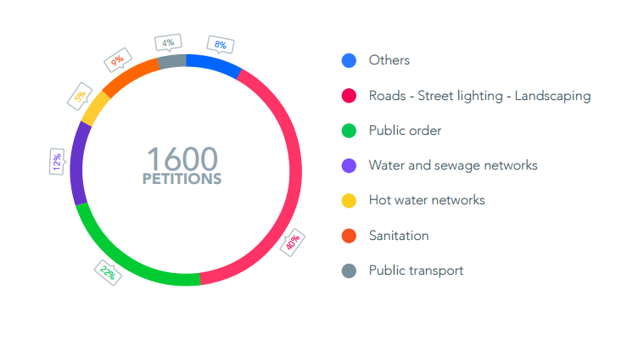Click the yellow Hot water networks dot
The image size is (644, 351).
point(349,200)
